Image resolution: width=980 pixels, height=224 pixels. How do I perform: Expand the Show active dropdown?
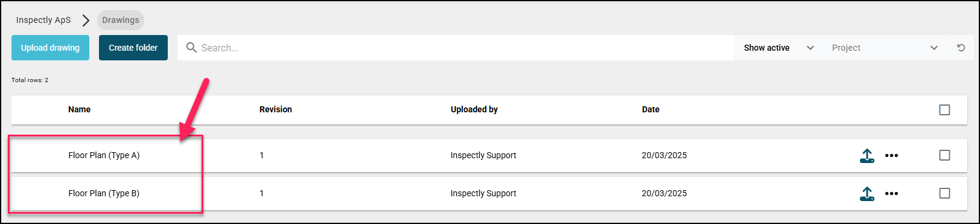[x=778, y=48]
